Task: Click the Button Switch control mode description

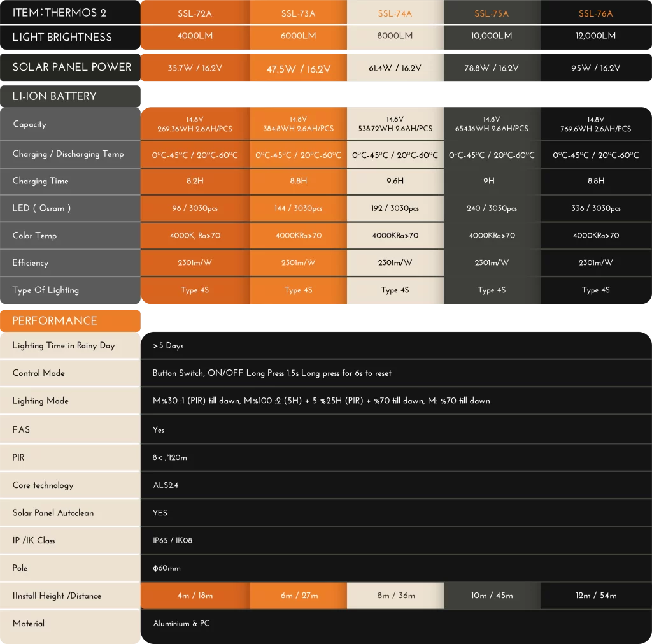Action: pyautogui.click(x=272, y=373)
